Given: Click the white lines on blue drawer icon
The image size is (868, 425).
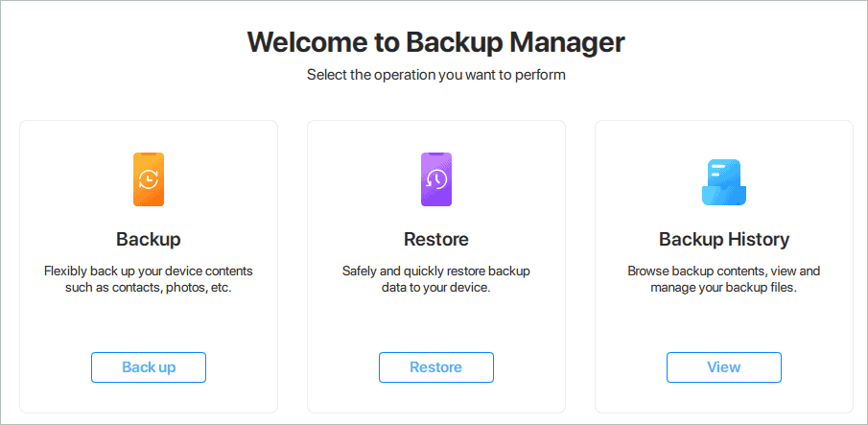Looking at the screenshot, I should coord(718,170).
